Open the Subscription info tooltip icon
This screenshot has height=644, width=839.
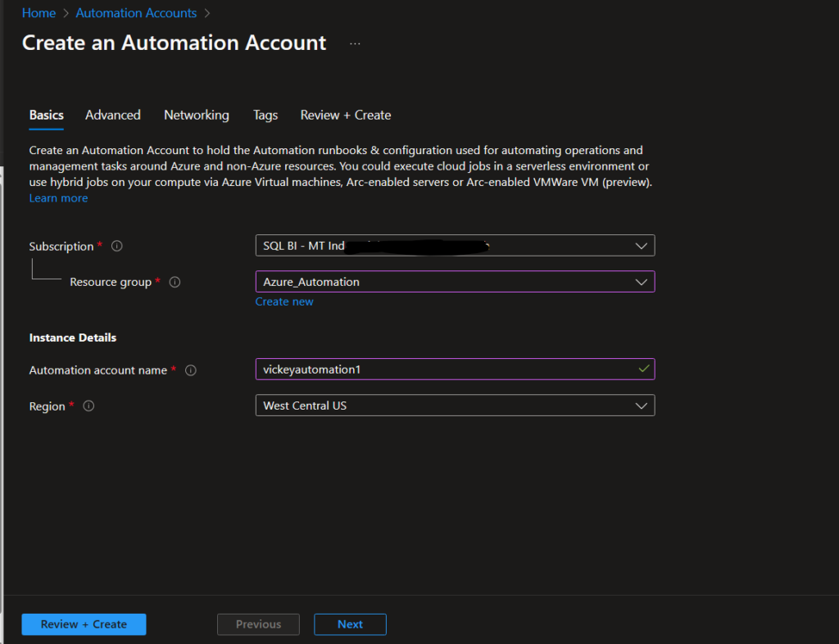(116, 246)
